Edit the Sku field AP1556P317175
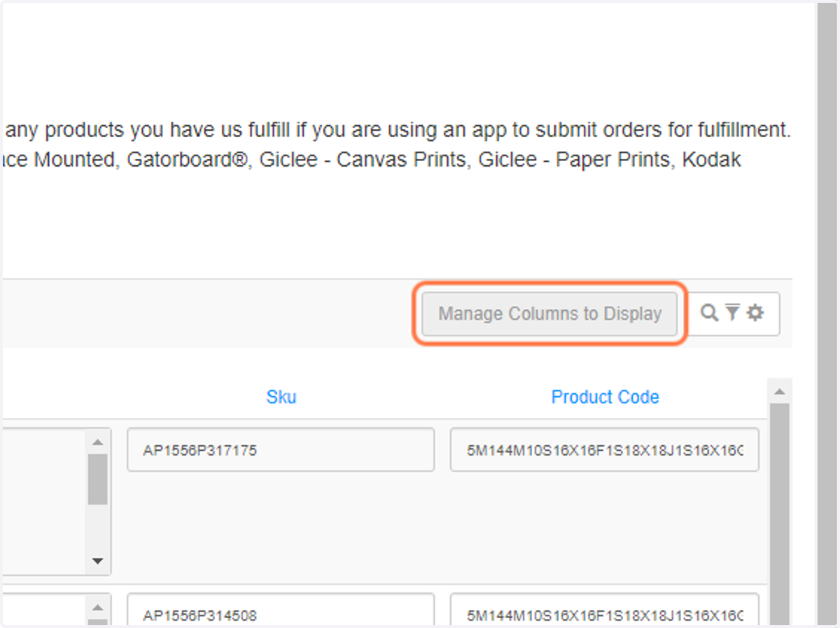Screen dimensions: 840x628 281,450
